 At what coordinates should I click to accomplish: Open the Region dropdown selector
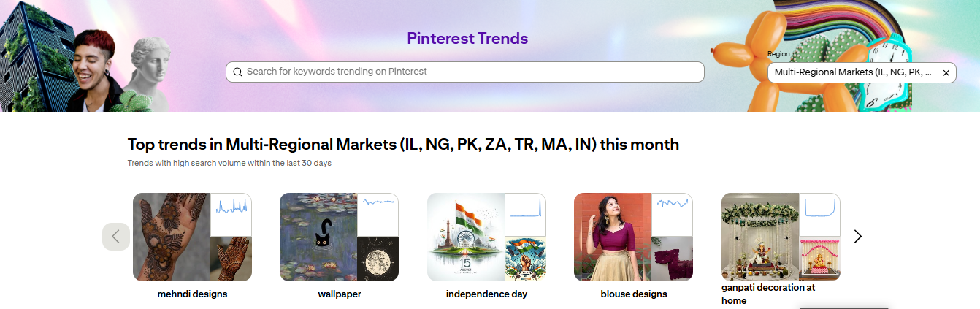[x=853, y=73]
